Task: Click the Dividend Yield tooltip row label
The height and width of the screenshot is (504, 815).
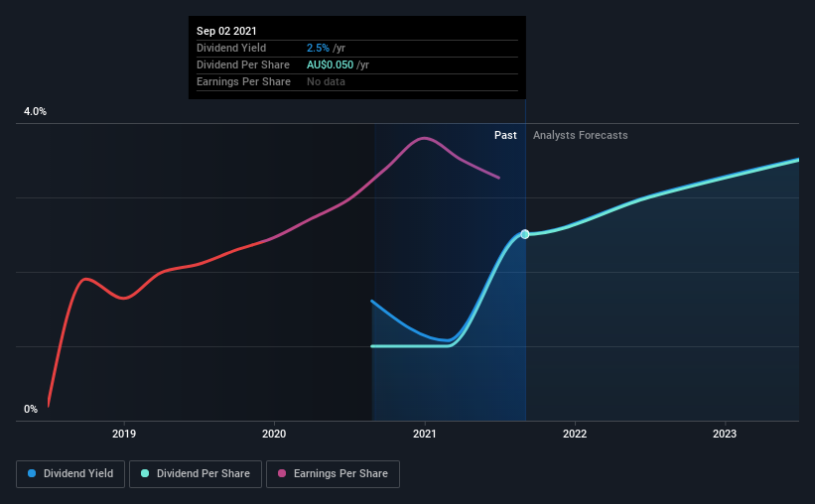Action: (x=231, y=48)
